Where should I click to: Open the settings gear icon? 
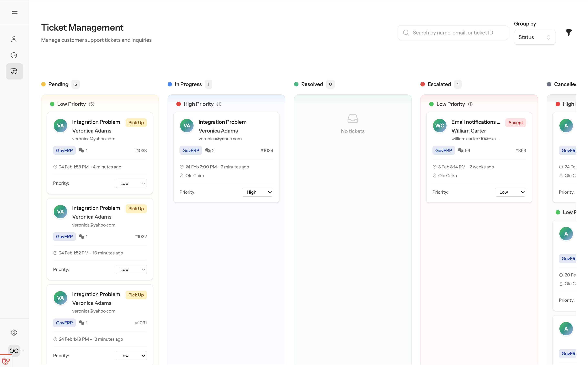pyautogui.click(x=14, y=333)
